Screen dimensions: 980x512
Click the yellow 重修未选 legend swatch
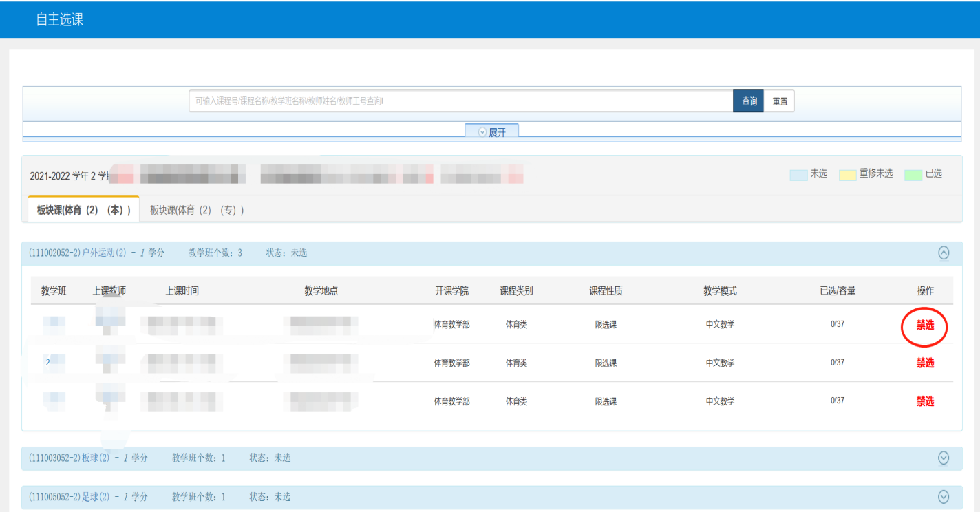point(847,175)
